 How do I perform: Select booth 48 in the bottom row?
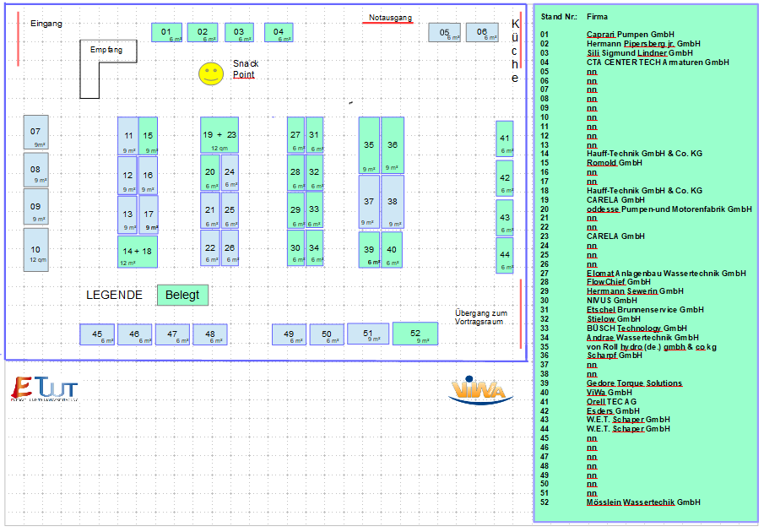[x=210, y=334]
